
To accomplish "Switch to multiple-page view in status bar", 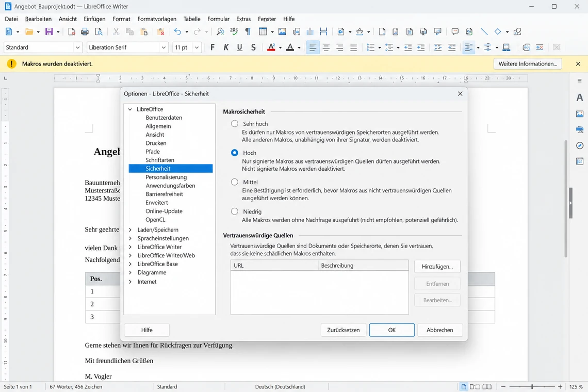I will pyautogui.click(x=475, y=387).
